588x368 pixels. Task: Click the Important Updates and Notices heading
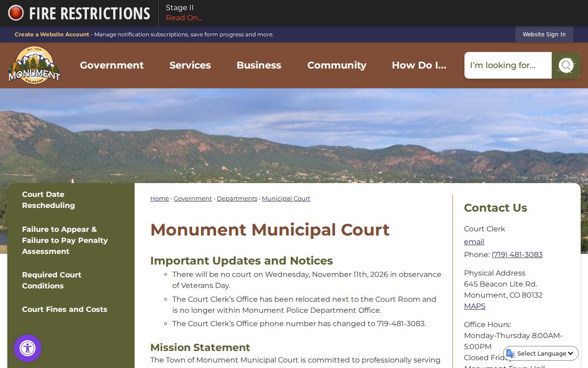tap(242, 260)
